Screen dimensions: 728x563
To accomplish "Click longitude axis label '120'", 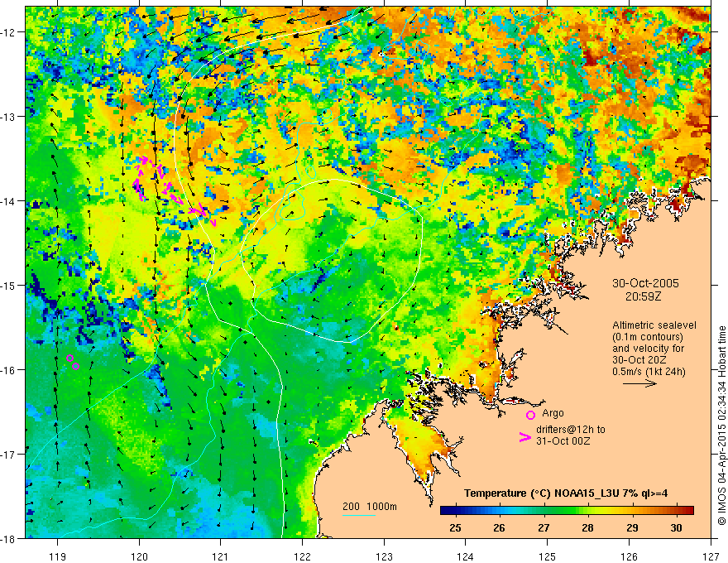I will 139,556.
